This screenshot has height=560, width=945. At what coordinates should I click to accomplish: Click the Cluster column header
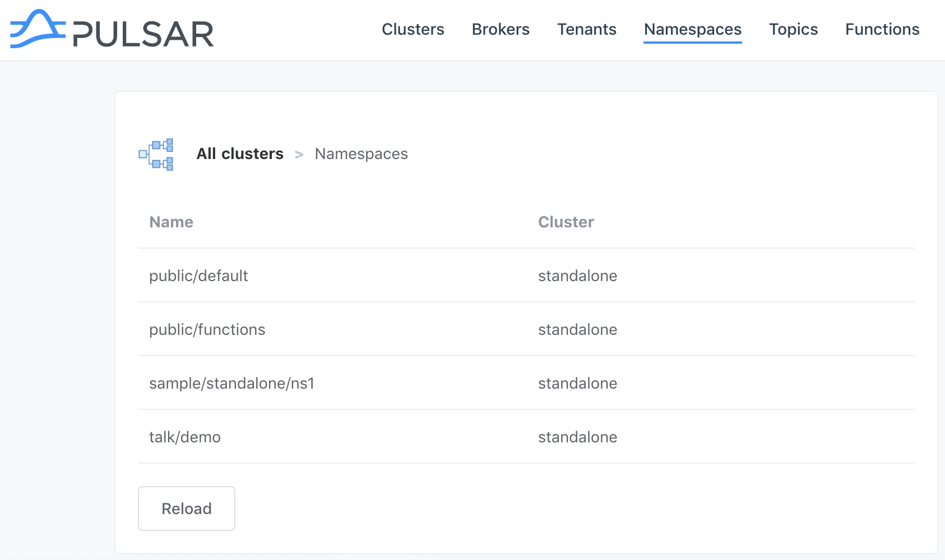click(x=566, y=222)
